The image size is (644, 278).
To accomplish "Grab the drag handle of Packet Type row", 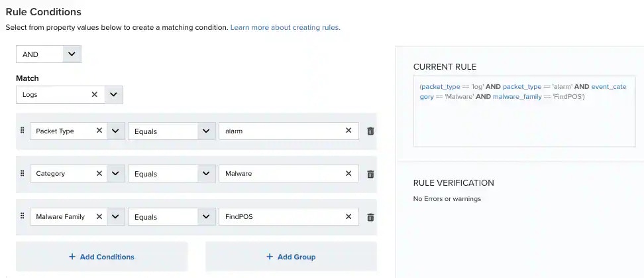I will point(23,130).
